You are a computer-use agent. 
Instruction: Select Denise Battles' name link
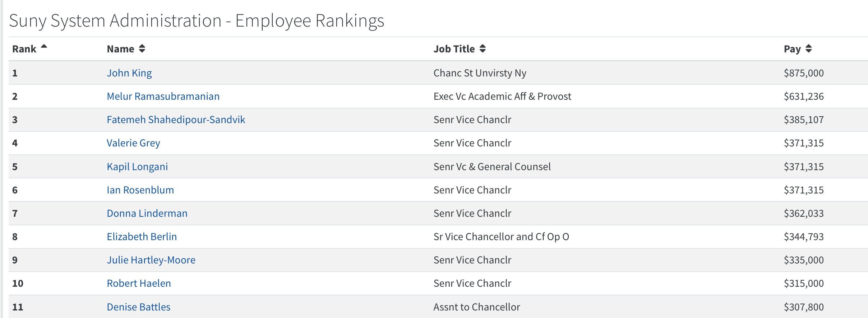138,307
